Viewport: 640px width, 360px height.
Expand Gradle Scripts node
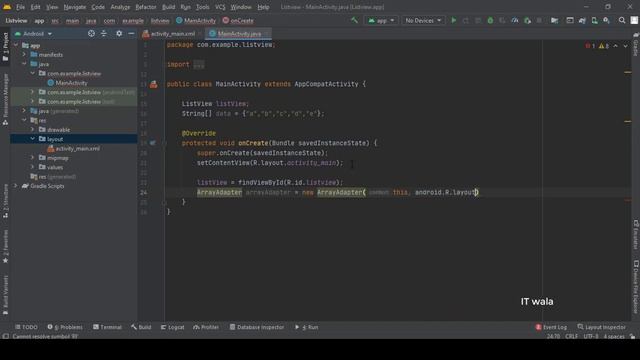[x=16, y=186]
